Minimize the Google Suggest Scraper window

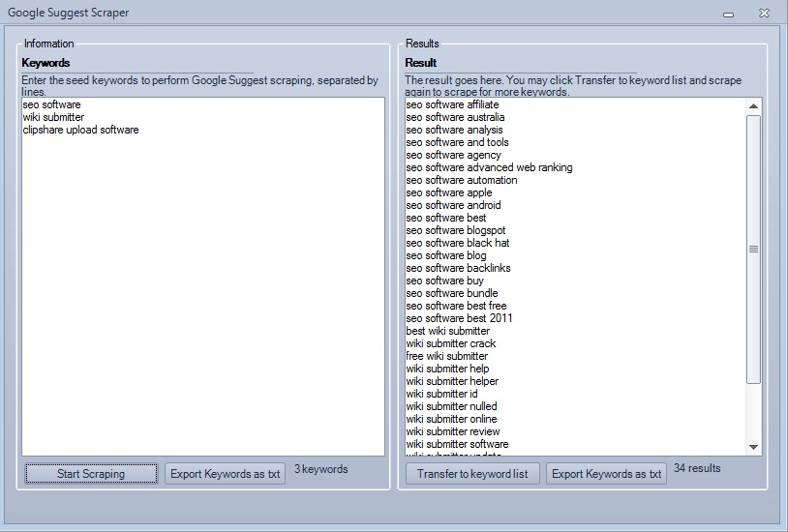728,15
